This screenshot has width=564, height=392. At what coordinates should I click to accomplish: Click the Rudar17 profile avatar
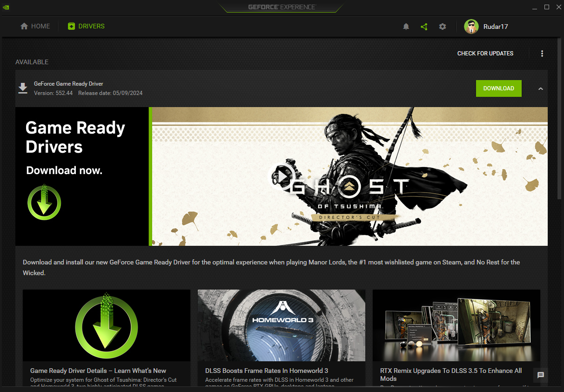[x=471, y=27]
